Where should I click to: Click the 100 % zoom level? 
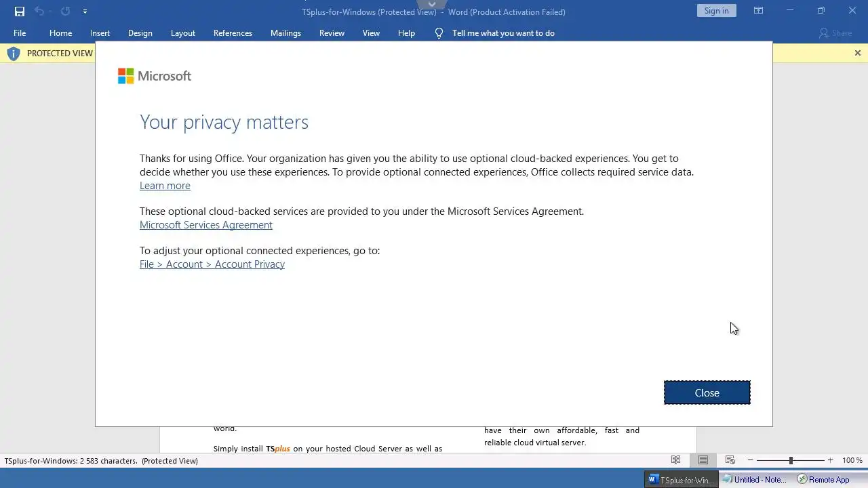[852, 460]
